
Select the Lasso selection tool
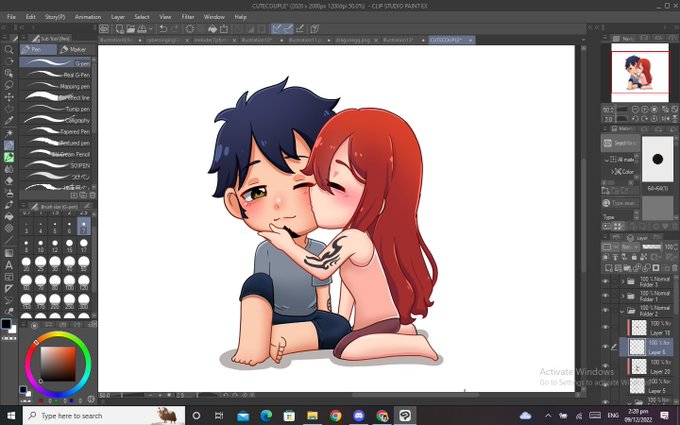point(8,85)
